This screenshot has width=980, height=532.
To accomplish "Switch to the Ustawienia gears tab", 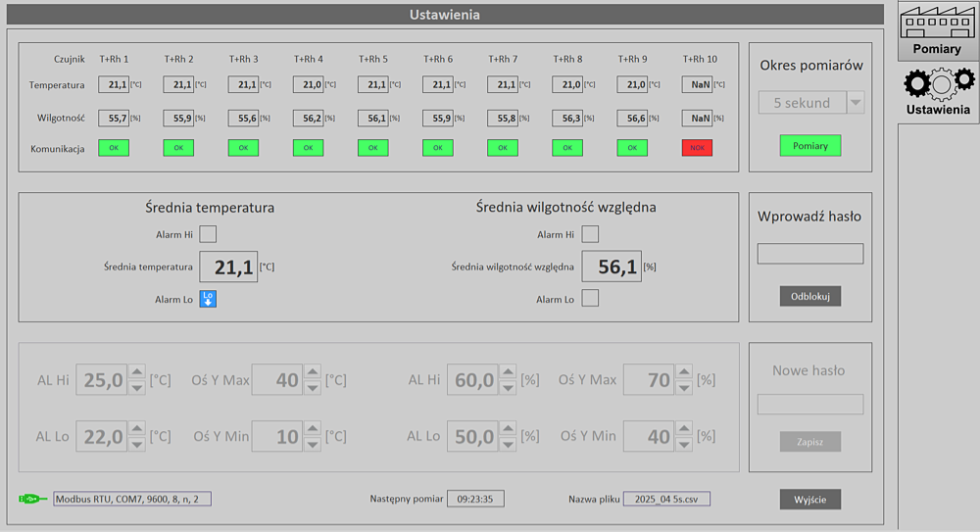I will point(937,90).
